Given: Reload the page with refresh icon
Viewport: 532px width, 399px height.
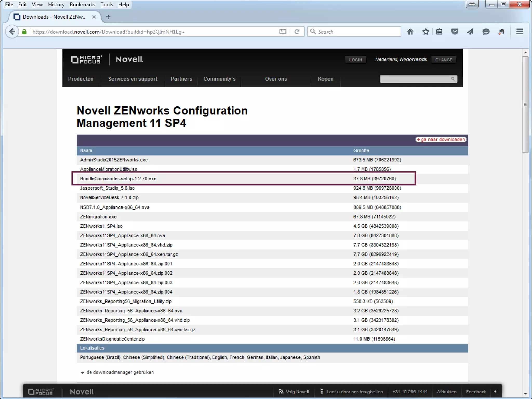Looking at the screenshot, I should 297,32.
